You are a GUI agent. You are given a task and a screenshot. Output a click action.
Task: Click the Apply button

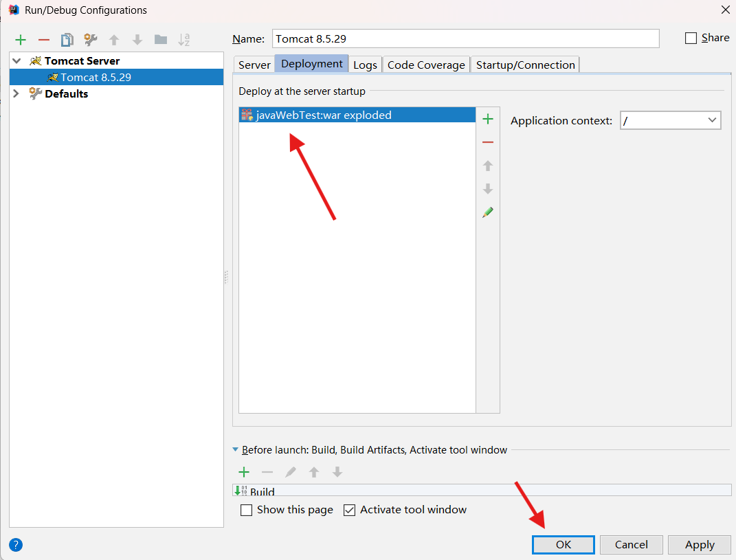pyautogui.click(x=700, y=544)
